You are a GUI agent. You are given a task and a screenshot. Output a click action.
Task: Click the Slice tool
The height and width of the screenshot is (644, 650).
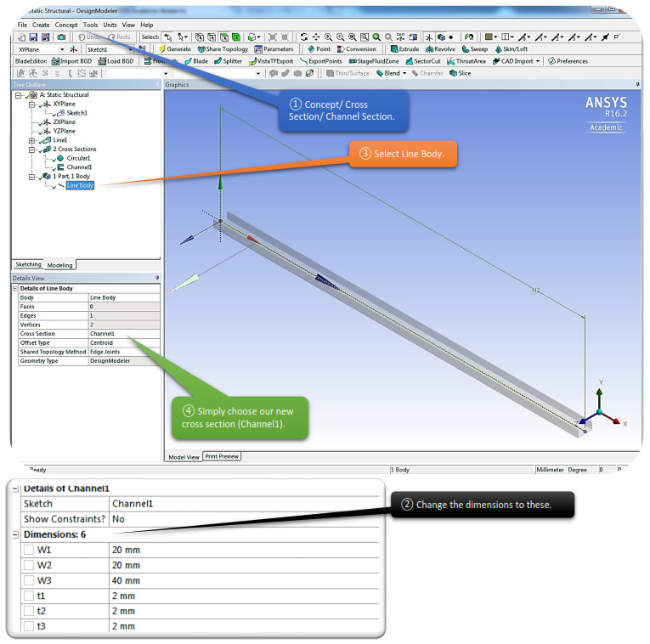click(460, 73)
